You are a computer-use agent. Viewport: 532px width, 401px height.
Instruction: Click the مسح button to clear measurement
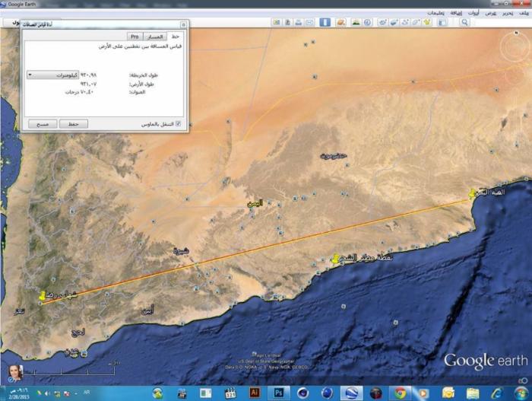pyautogui.click(x=43, y=123)
